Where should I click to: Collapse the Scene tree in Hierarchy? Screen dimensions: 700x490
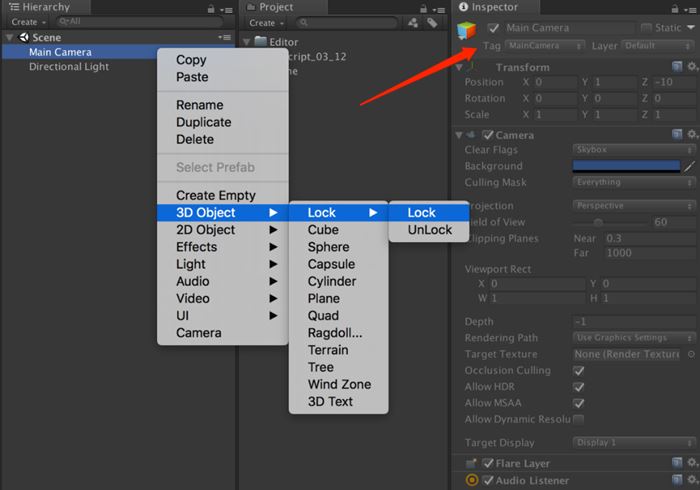[x=10, y=38]
